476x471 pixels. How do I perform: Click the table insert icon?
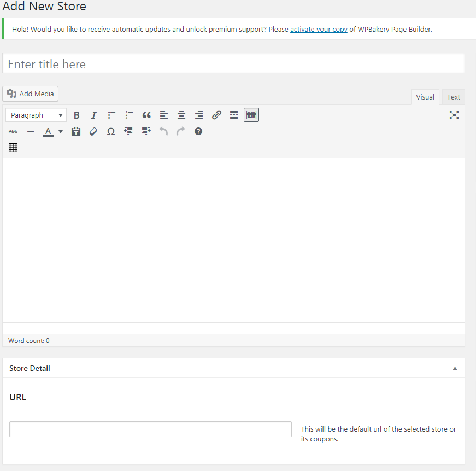[x=13, y=148]
